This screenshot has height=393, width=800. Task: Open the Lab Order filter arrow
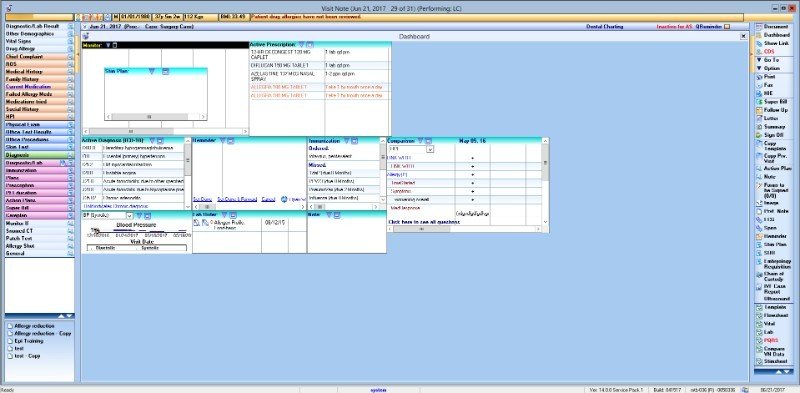(x=224, y=215)
